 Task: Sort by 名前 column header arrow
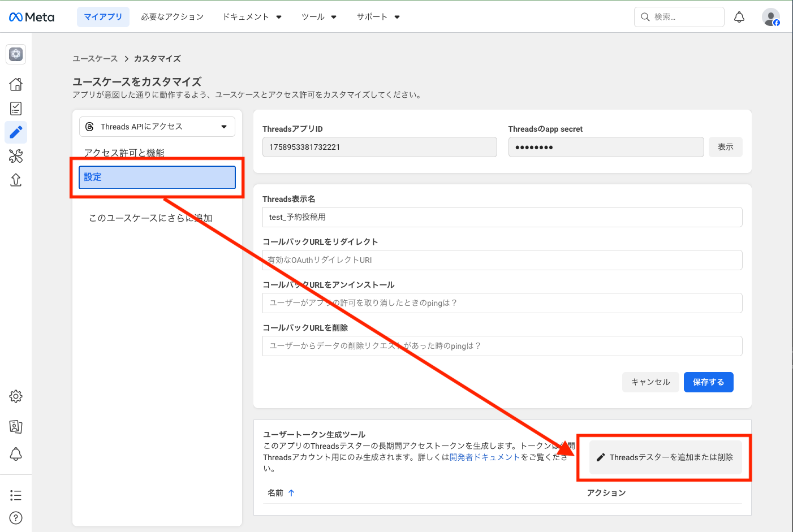point(291,493)
